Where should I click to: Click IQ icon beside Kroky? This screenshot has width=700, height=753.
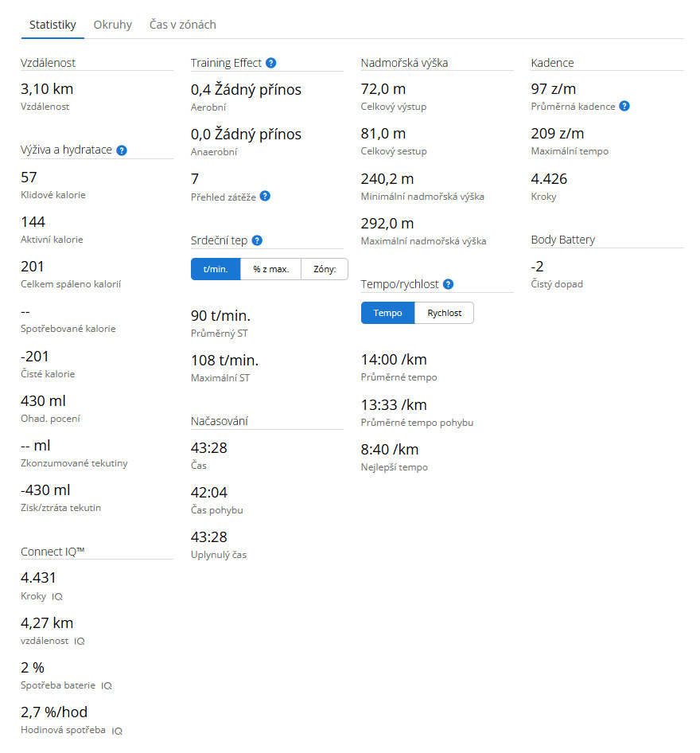pyautogui.click(x=57, y=596)
